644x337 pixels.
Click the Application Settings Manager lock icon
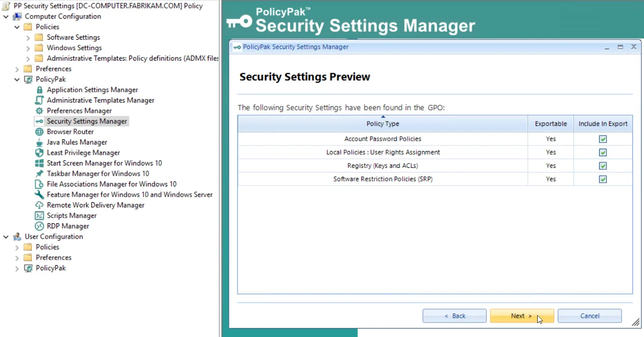(39, 90)
